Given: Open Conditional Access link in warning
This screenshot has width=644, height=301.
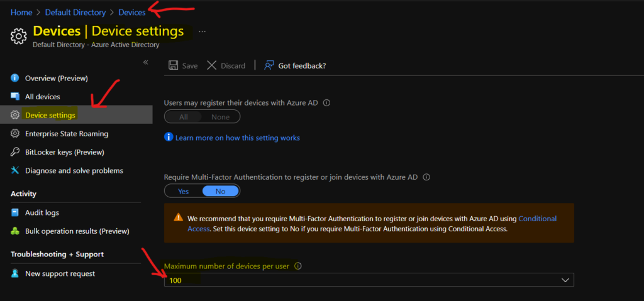Looking at the screenshot, I should (372, 224).
